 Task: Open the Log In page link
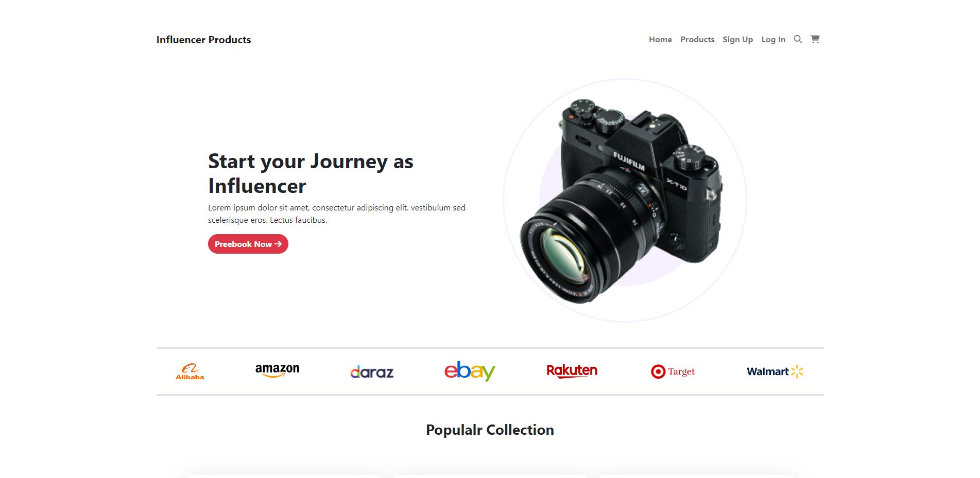pyautogui.click(x=773, y=40)
